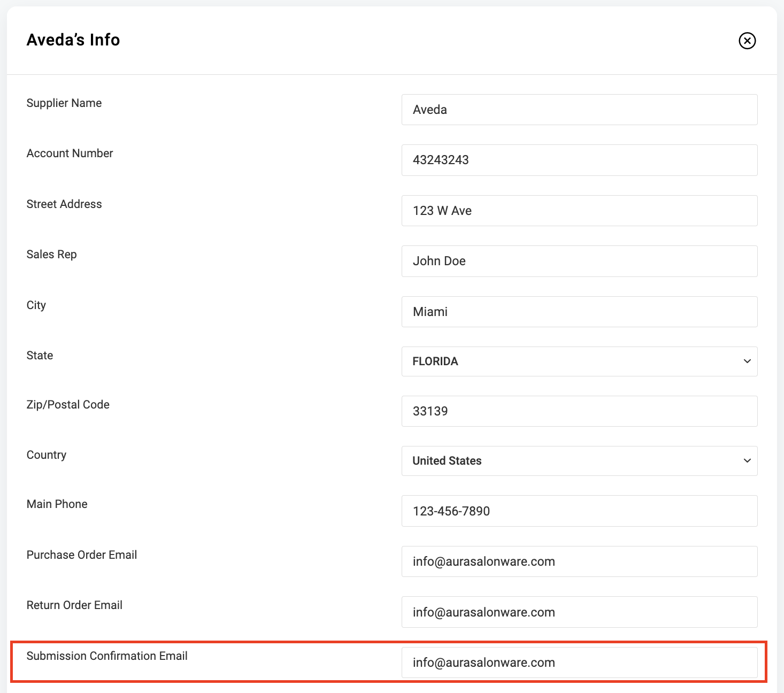Click the City label
This screenshot has width=784, height=693.
tap(36, 305)
